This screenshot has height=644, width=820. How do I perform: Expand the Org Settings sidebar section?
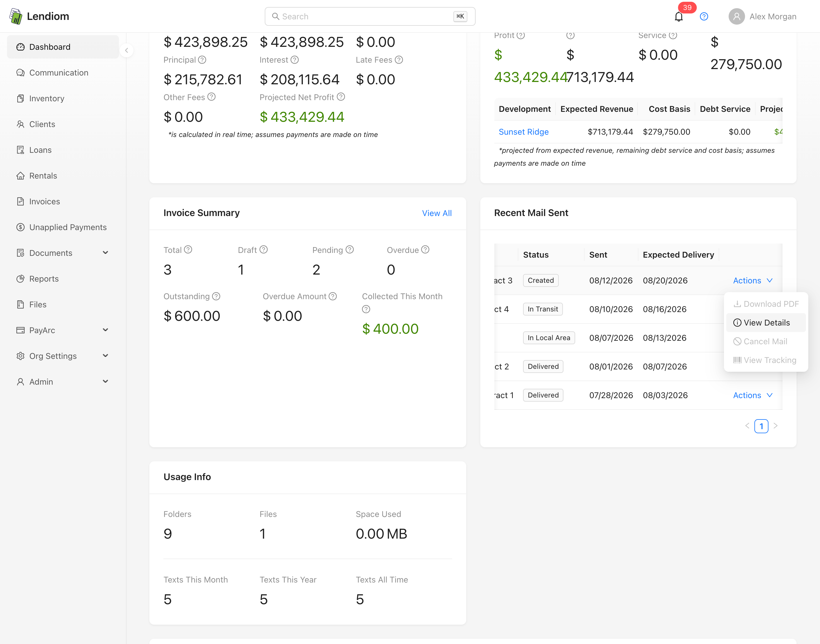[x=63, y=356]
